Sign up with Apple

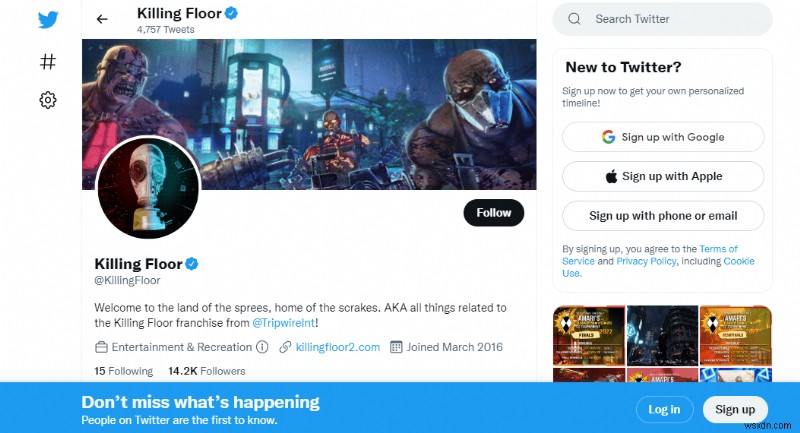[x=663, y=176]
